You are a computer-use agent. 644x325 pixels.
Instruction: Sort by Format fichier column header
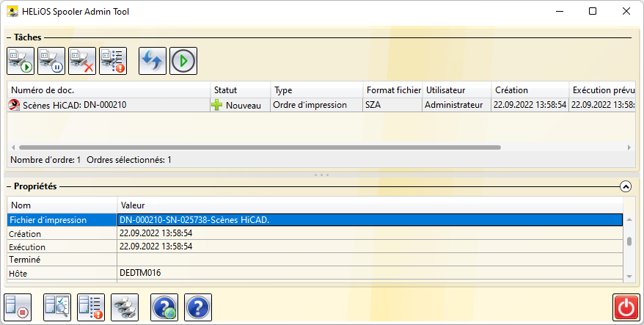pyautogui.click(x=393, y=90)
